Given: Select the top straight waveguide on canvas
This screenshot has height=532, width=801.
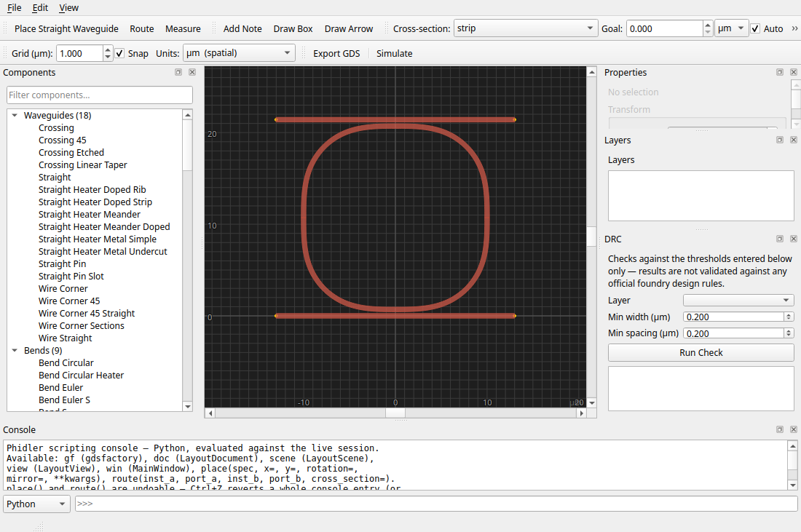Looking at the screenshot, I should click(x=395, y=119).
